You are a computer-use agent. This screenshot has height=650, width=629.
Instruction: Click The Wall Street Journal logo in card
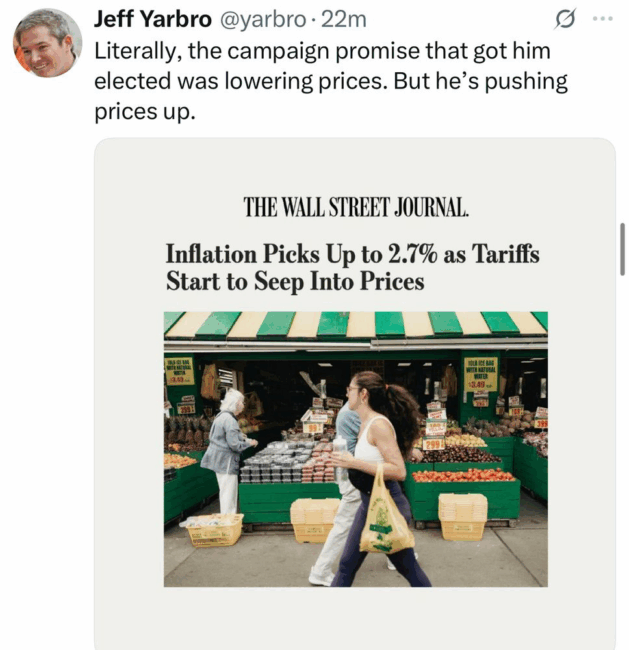[356, 207]
